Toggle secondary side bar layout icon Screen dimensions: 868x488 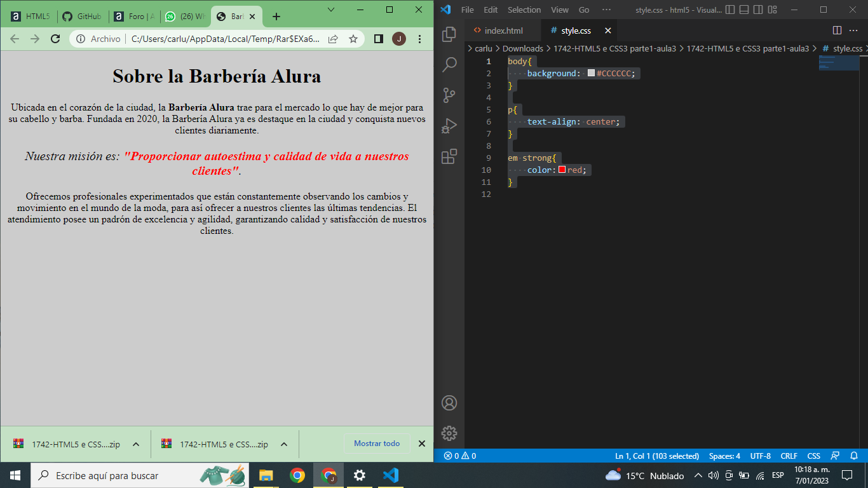(758, 10)
